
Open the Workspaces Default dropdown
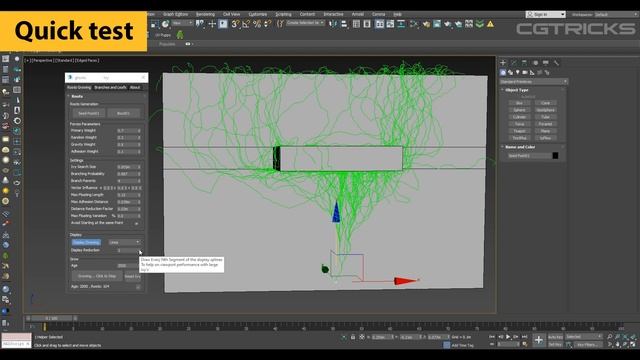click(616, 14)
